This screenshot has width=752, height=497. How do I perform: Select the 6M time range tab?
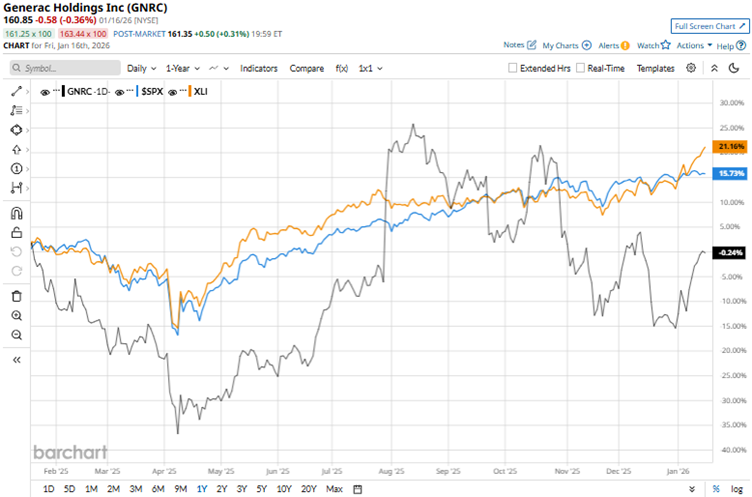point(158,489)
